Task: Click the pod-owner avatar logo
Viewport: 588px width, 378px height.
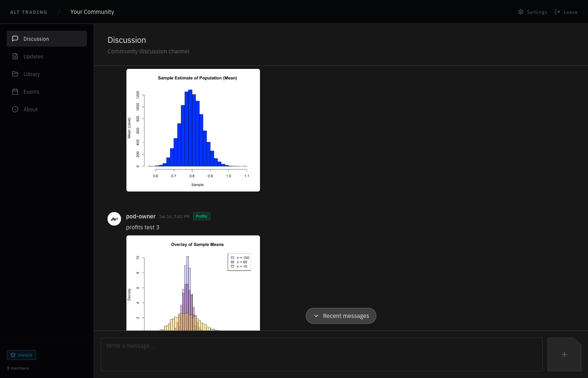Action: [x=114, y=219]
